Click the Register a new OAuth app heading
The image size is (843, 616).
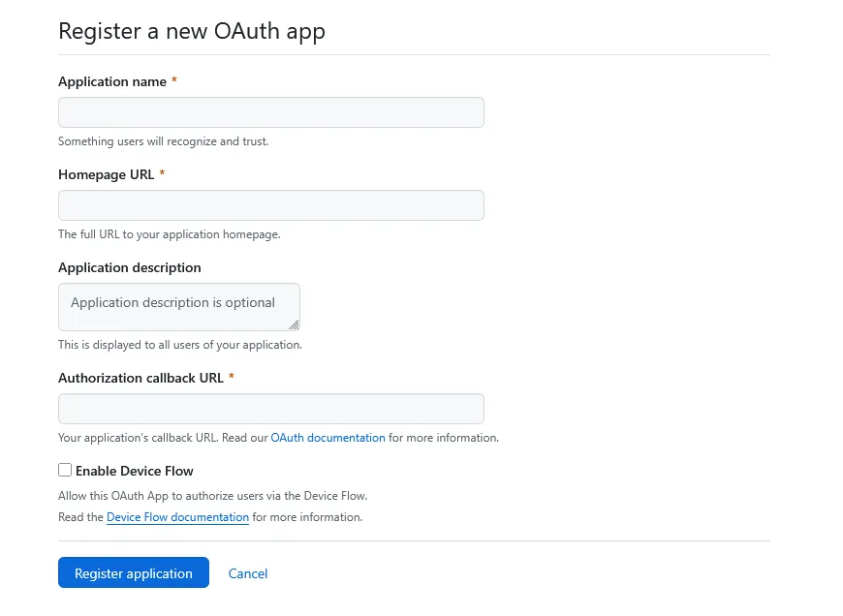pos(192,31)
